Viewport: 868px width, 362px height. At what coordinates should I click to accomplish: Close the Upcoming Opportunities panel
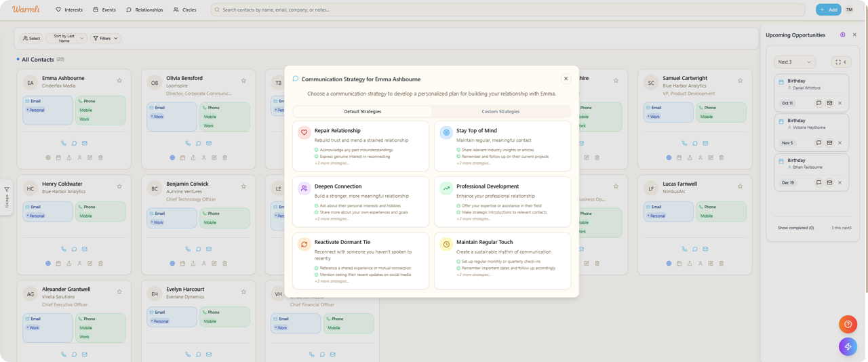[854, 35]
